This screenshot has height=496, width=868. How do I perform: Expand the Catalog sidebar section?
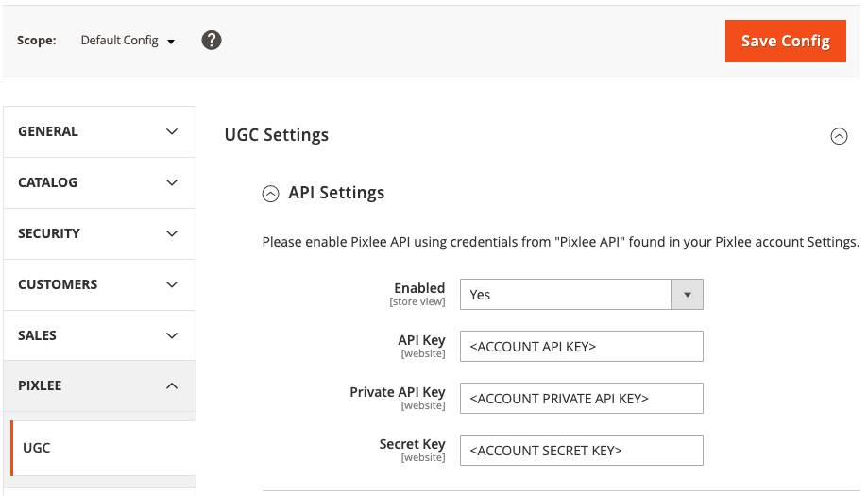(99, 183)
